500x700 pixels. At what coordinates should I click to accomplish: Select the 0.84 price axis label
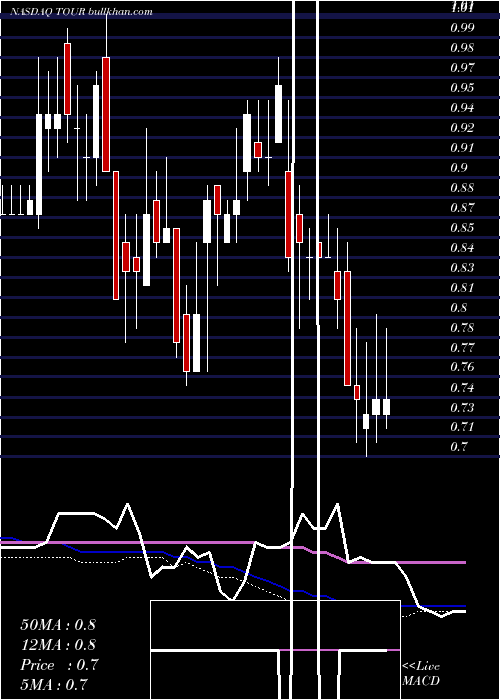click(462, 248)
